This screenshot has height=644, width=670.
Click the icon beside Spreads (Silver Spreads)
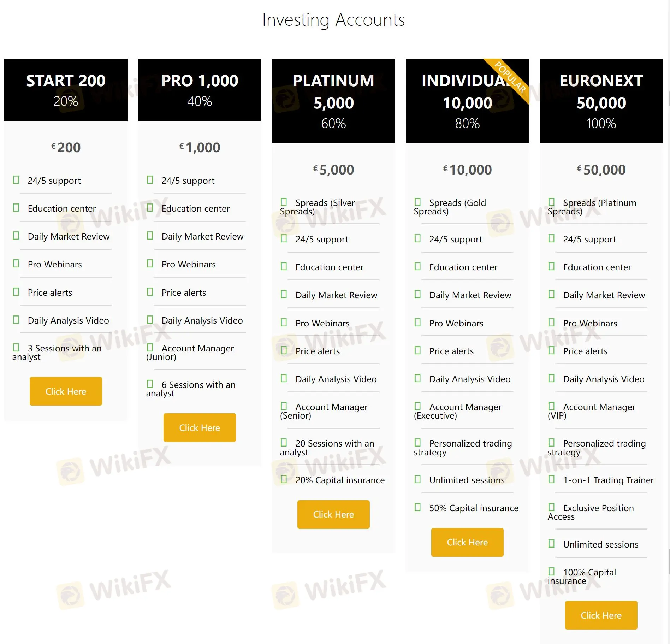[x=284, y=202]
